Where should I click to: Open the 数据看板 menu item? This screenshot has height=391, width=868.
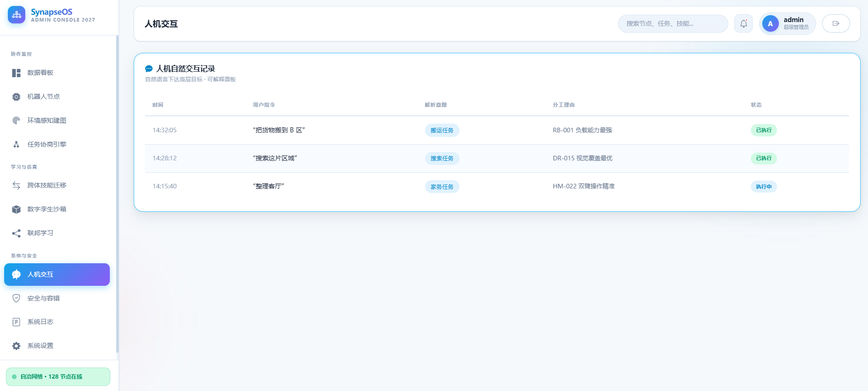(x=57, y=73)
